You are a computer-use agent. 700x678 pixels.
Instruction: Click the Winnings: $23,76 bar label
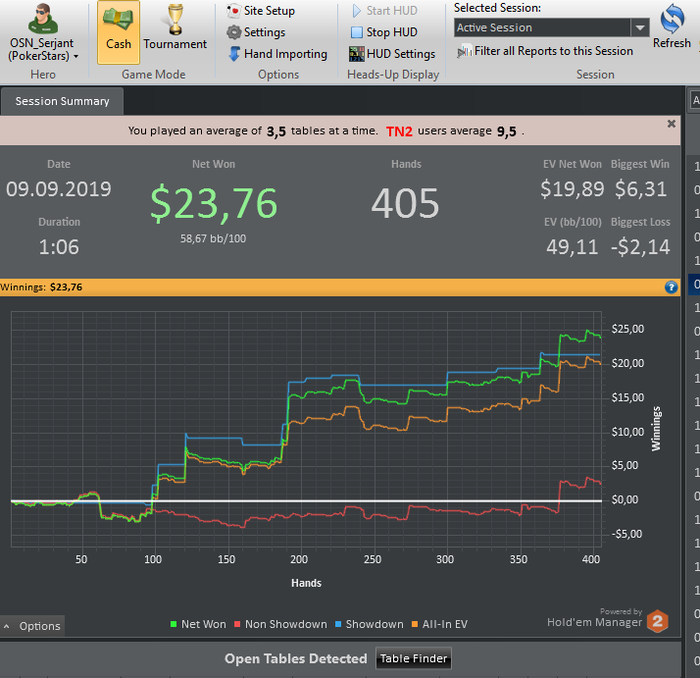(x=41, y=287)
